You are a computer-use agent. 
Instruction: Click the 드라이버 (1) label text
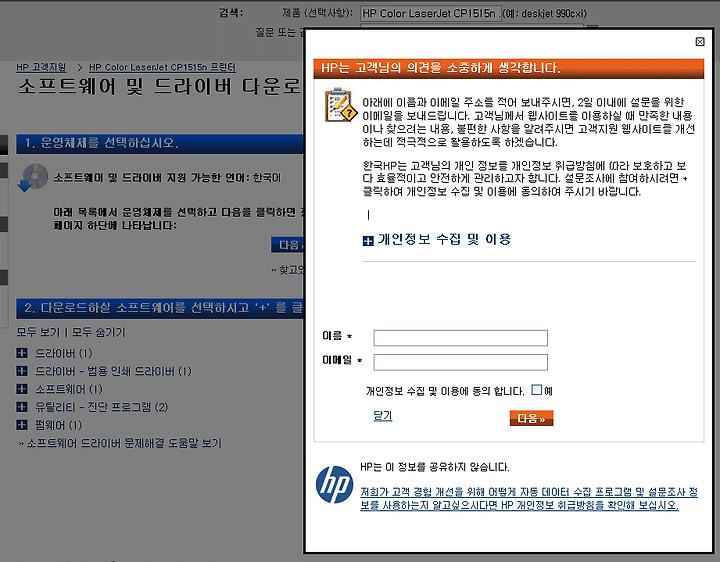(x=64, y=353)
